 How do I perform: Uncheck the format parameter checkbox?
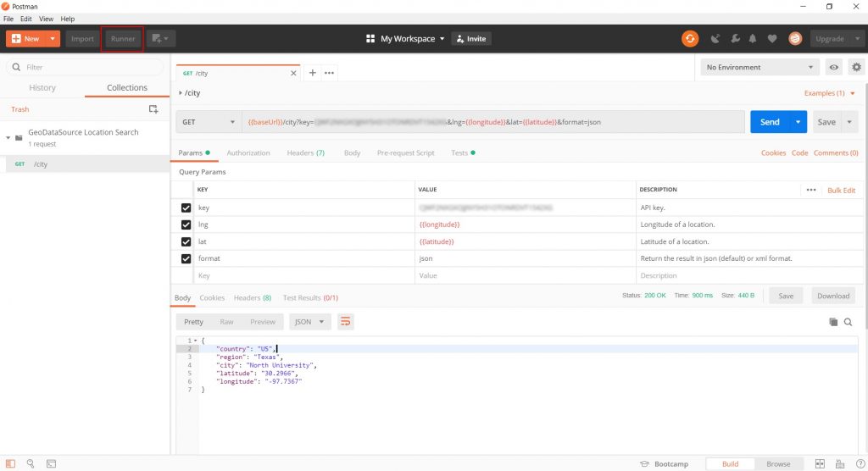[x=186, y=258]
